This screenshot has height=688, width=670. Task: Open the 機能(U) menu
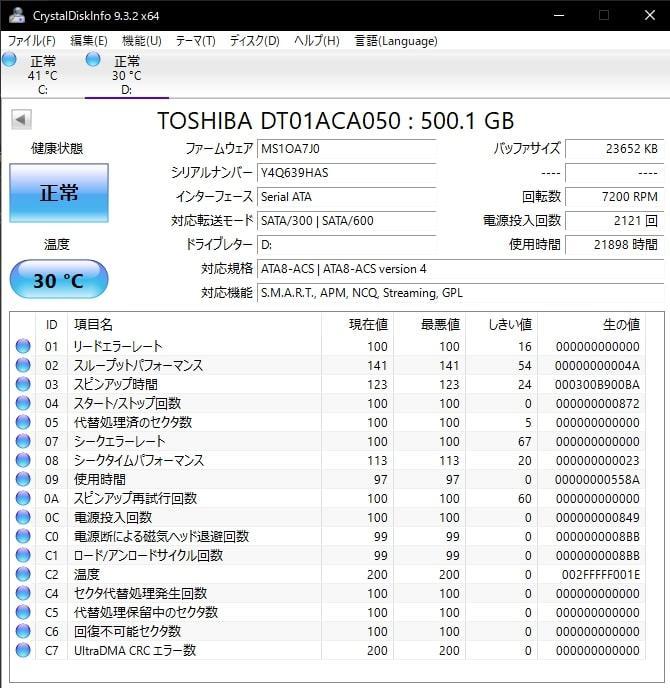pos(142,41)
